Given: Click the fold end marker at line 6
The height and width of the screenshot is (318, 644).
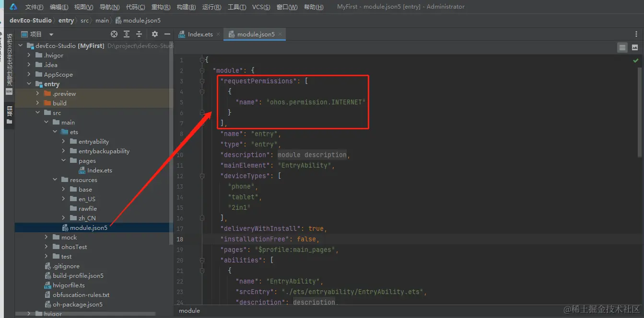Looking at the screenshot, I should pos(202,113).
